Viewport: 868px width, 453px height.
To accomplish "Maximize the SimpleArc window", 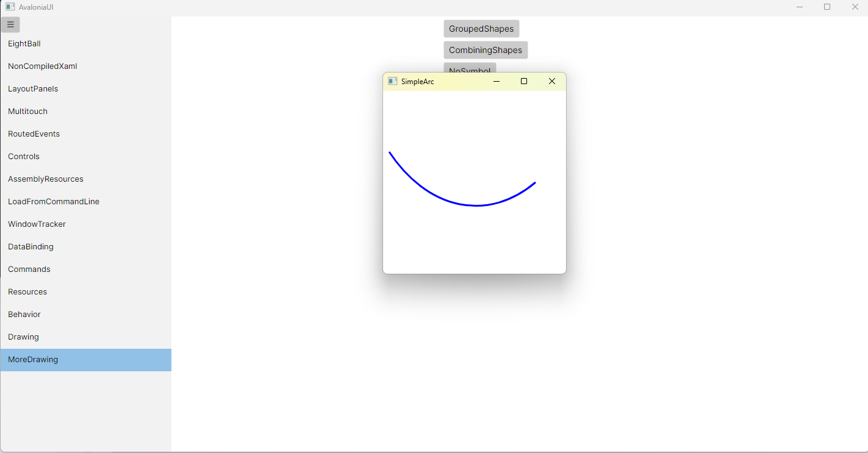I will pos(524,81).
